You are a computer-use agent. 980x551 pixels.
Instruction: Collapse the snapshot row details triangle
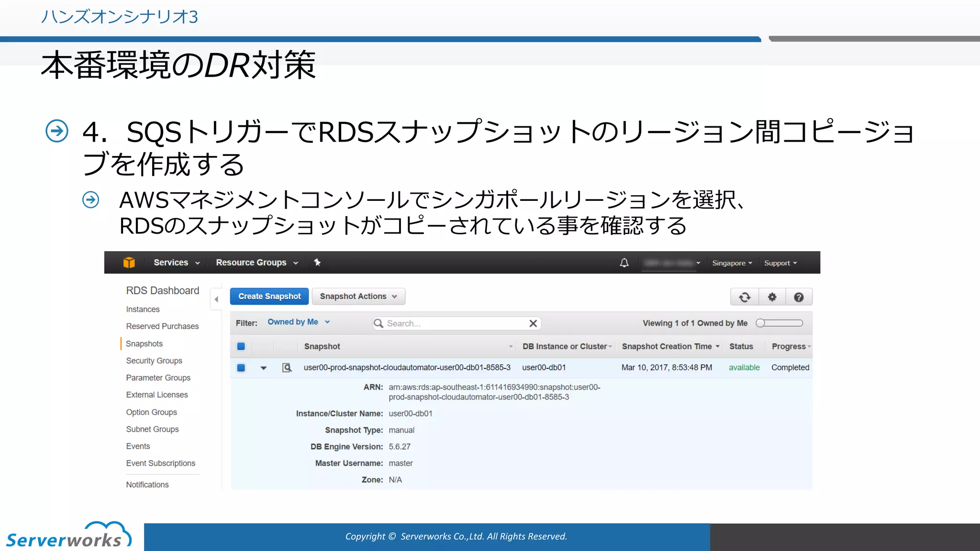(x=263, y=368)
